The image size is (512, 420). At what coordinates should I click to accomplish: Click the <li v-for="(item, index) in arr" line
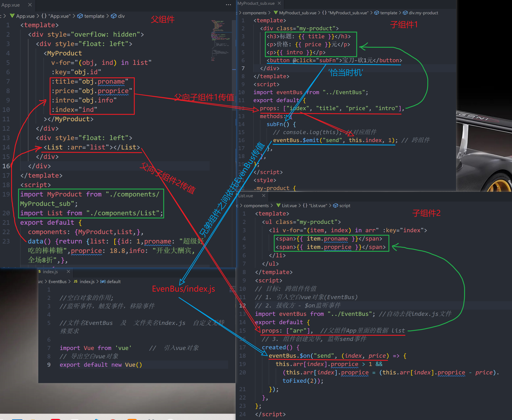point(348,230)
